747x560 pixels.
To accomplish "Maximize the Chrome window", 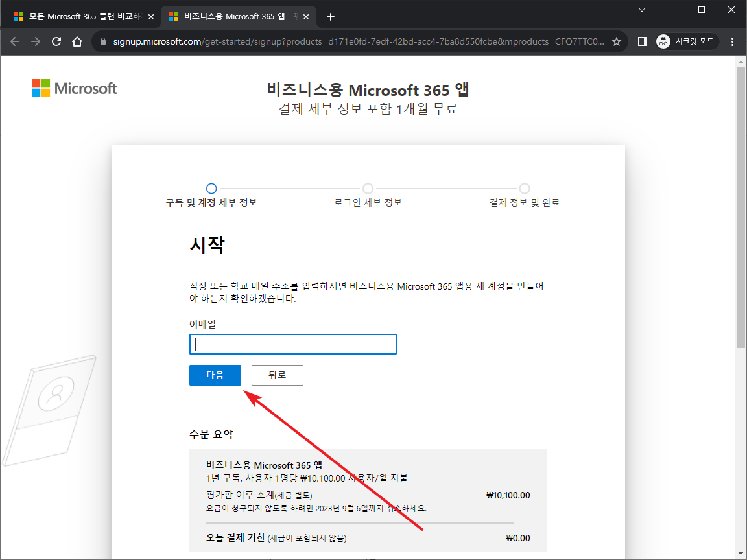I will pos(702,10).
